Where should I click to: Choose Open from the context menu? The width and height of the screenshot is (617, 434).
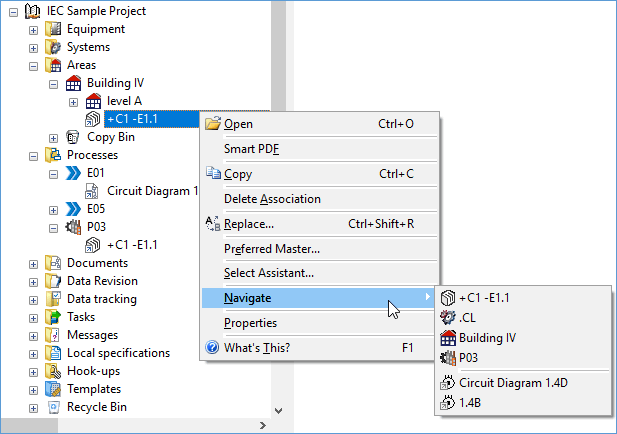pyautogui.click(x=238, y=124)
